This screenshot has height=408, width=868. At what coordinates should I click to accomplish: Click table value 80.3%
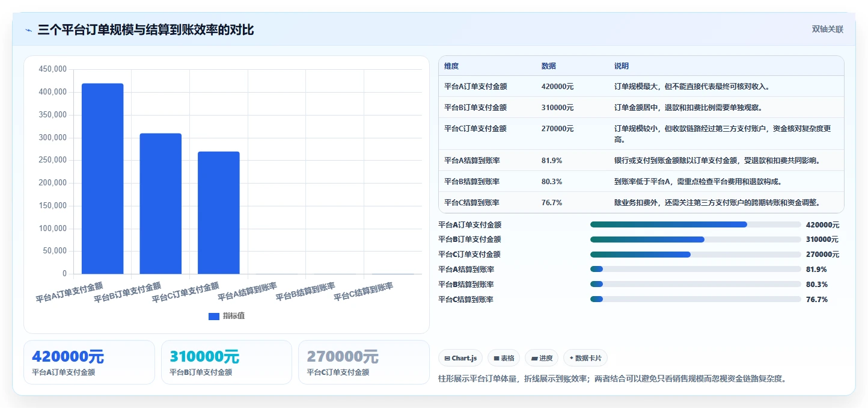click(552, 182)
